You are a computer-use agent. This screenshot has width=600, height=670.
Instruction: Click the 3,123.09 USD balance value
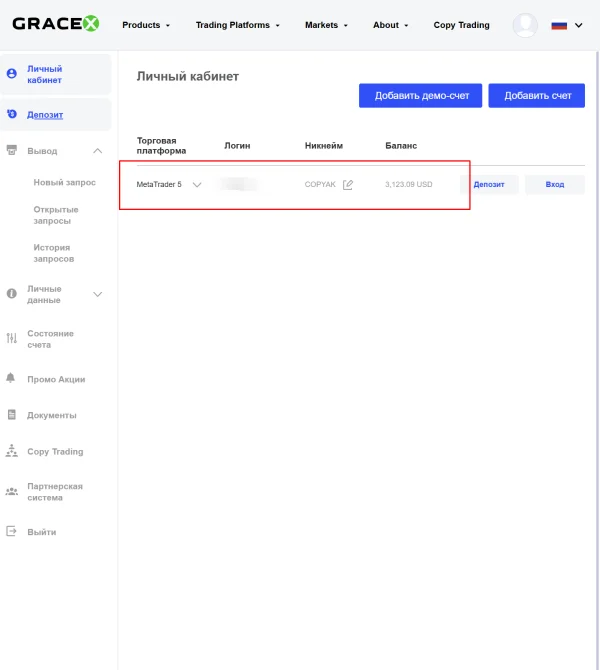click(409, 185)
